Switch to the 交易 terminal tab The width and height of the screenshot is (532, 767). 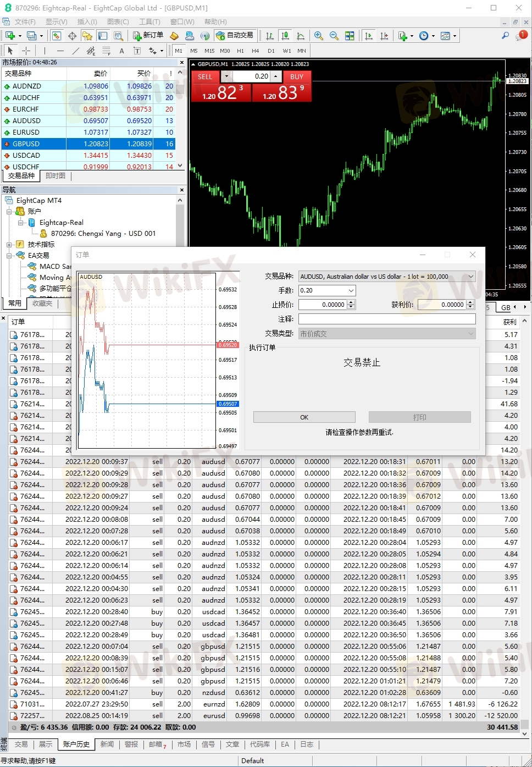(21, 744)
